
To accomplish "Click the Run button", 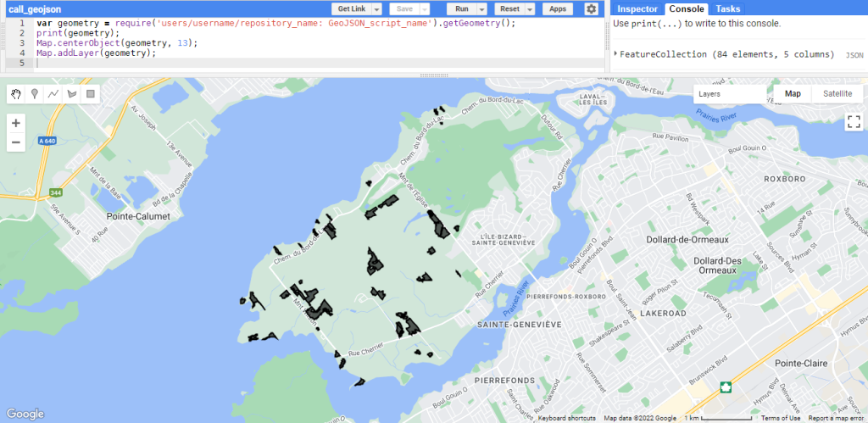I will (x=462, y=8).
